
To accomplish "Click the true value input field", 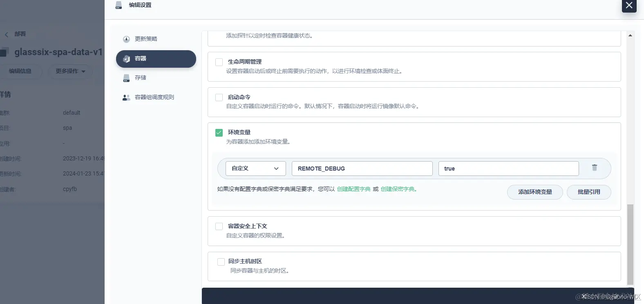I will (508, 169).
